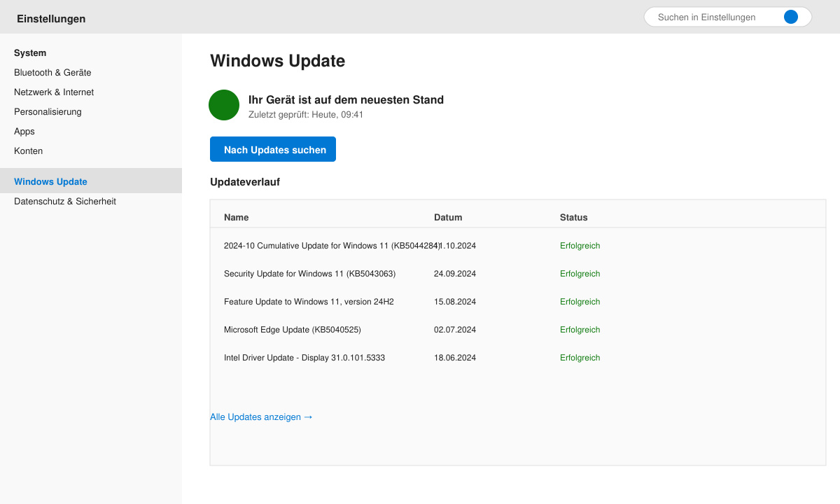Image resolution: width=840 pixels, height=504 pixels.
Task: Select Microsoft Edge Update KB5040525 entry
Action: [518, 330]
